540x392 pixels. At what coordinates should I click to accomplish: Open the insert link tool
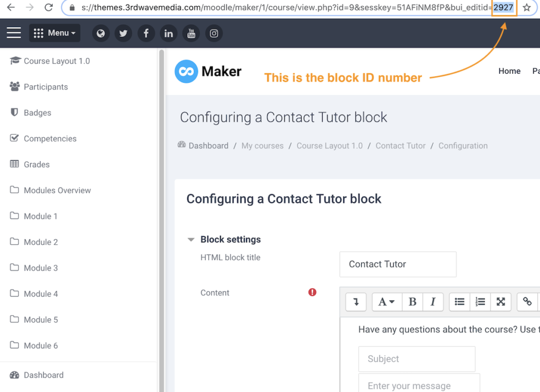coord(527,301)
